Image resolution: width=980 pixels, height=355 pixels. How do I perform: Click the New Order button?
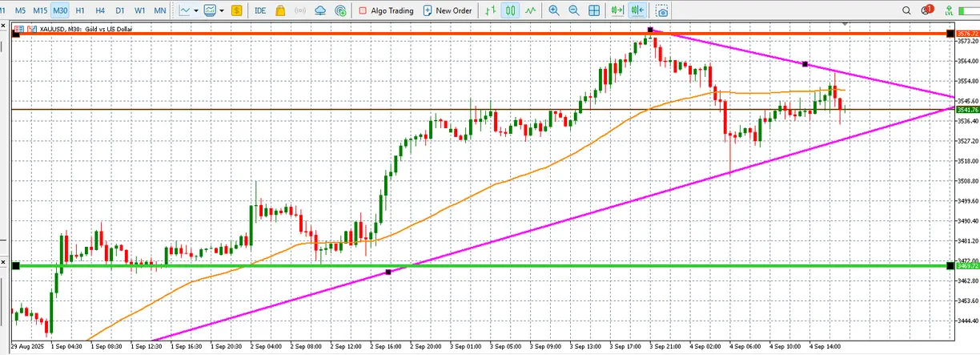point(448,10)
